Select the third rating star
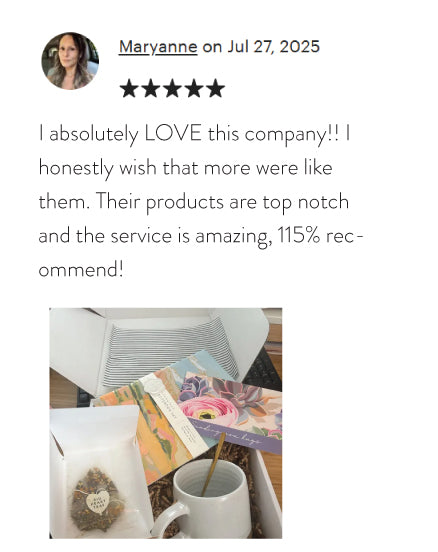The image size is (438, 552). pos(173,88)
